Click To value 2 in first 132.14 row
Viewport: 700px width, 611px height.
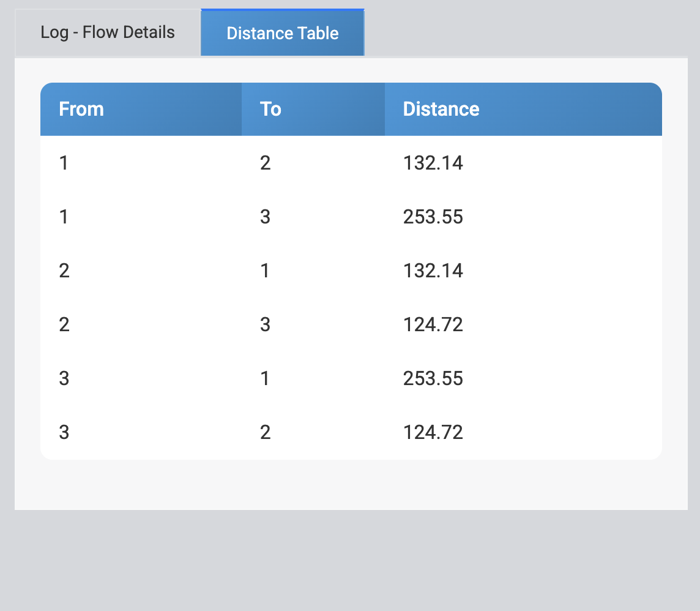(265, 163)
